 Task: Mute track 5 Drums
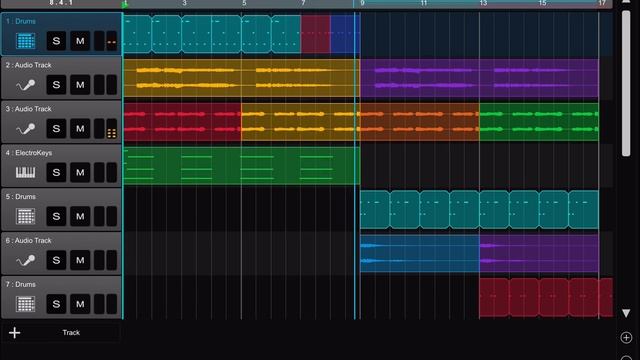point(80,216)
